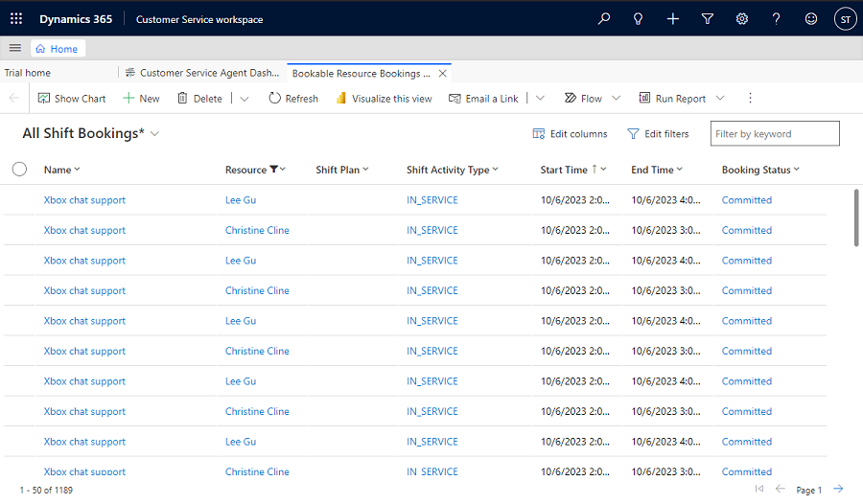
Task: Open the more commands vertical ellipsis
Action: 750,99
